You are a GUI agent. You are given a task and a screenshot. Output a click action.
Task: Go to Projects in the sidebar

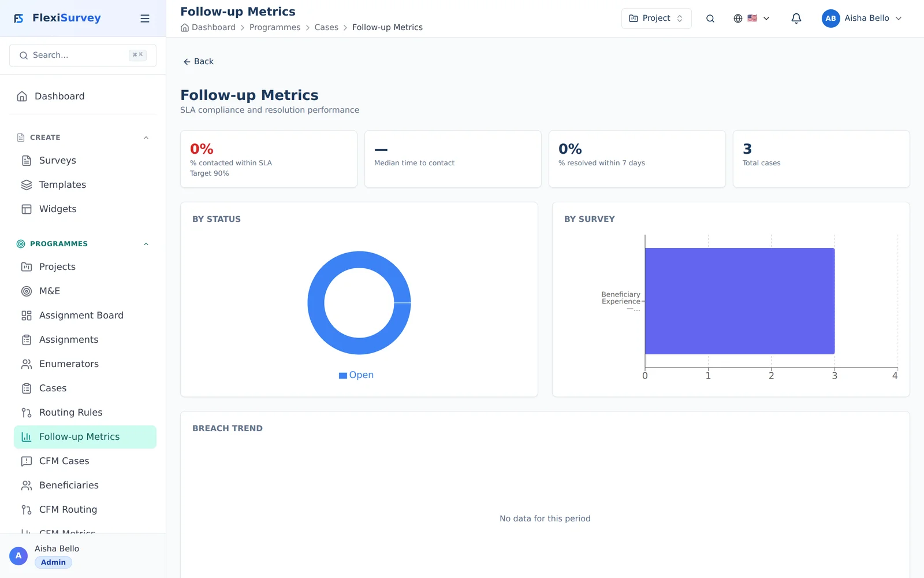coord(85,267)
